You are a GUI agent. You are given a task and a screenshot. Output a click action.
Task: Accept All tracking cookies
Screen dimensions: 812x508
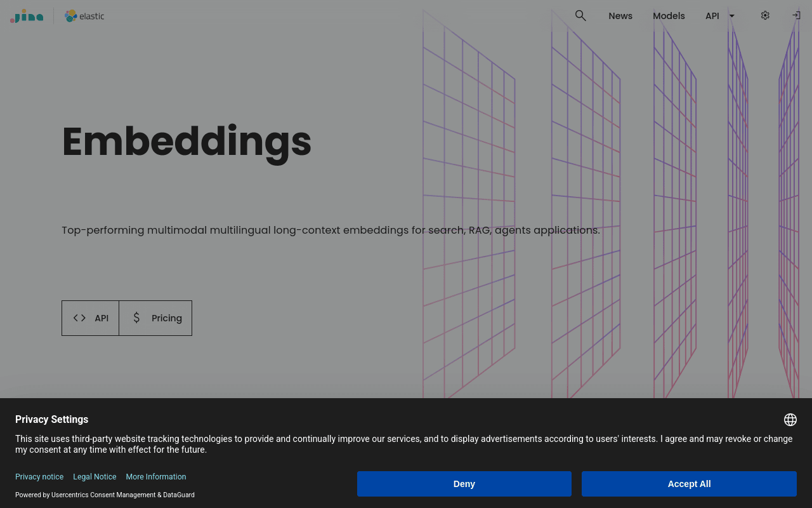pyautogui.click(x=689, y=484)
